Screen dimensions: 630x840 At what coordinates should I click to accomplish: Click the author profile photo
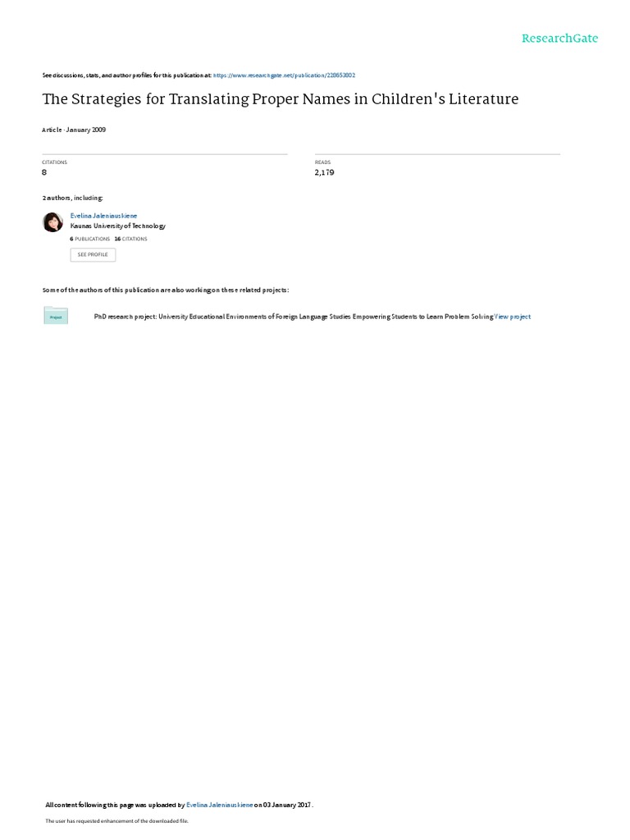tap(52, 221)
